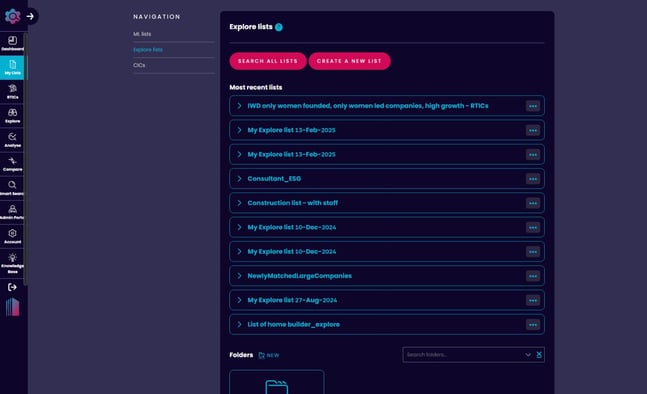Open the Dashboard sidebar icon
Screen dimensions: 647x394
[12, 43]
